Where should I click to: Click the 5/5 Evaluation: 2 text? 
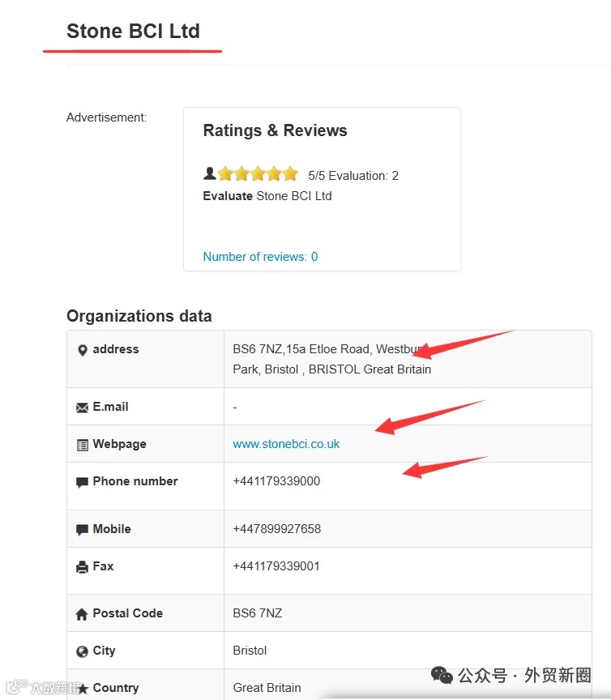click(x=353, y=176)
